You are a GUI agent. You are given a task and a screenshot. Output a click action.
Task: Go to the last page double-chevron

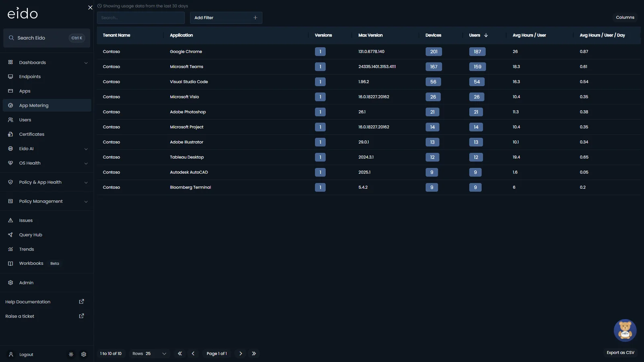254,354
